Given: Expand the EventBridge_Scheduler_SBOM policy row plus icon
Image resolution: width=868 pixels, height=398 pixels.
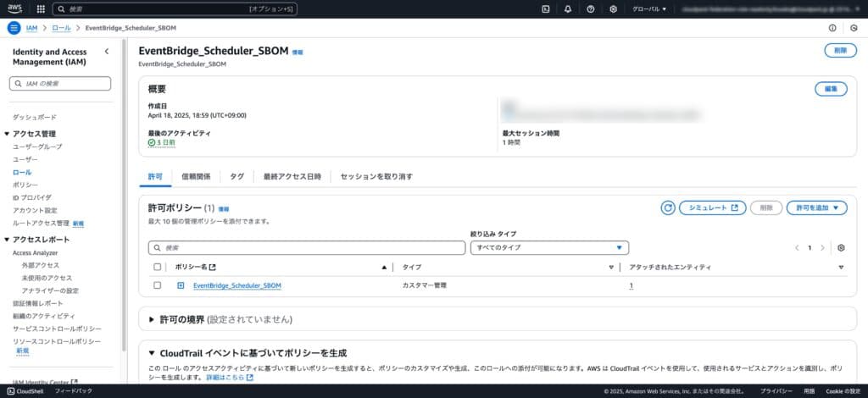Looking at the screenshot, I should point(181,285).
